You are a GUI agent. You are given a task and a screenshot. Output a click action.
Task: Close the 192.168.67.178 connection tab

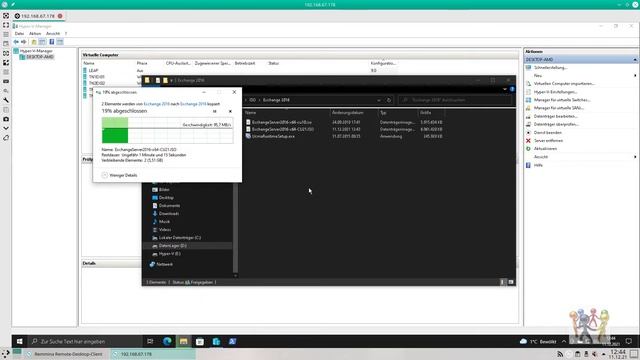[x=60, y=16]
